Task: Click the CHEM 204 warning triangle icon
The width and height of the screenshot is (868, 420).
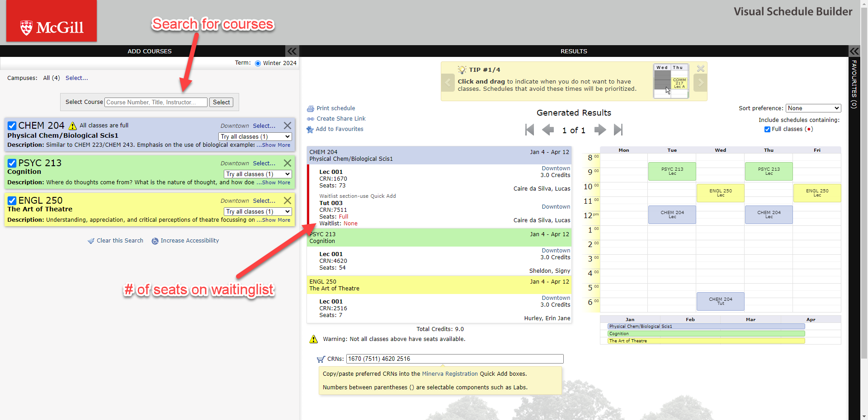Action: click(x=73, y=126)
